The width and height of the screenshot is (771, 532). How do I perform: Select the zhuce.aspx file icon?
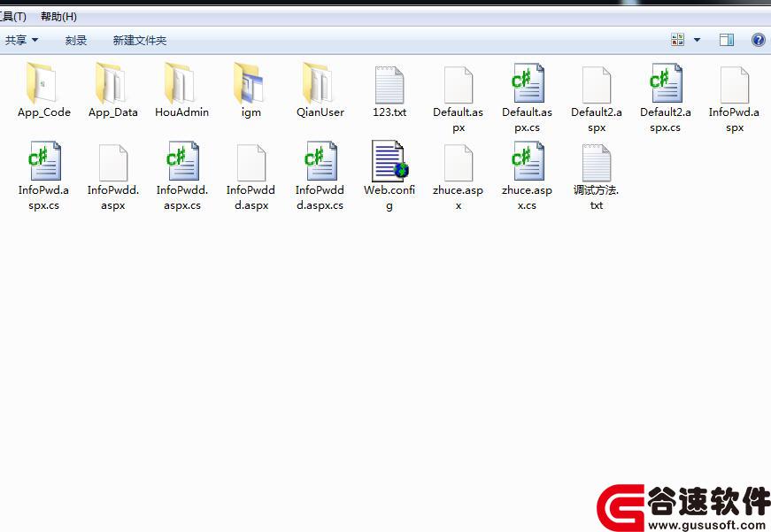click(x=459, y=162)
